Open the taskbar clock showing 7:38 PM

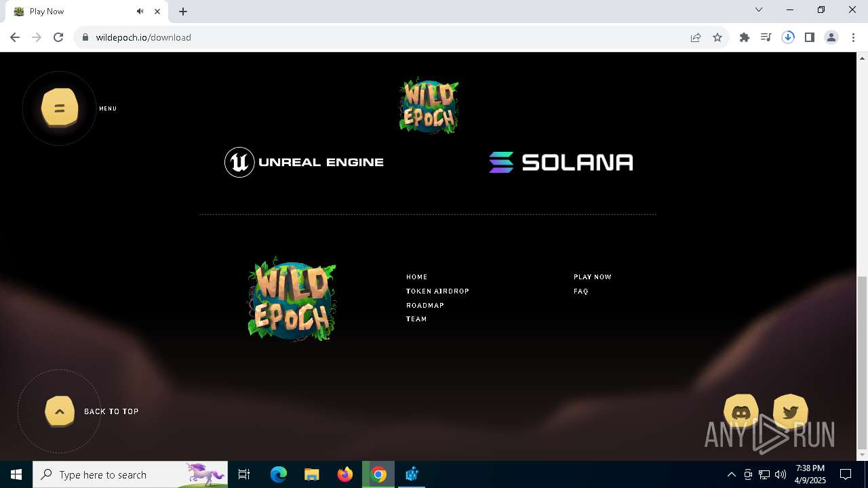click(810, 474)
